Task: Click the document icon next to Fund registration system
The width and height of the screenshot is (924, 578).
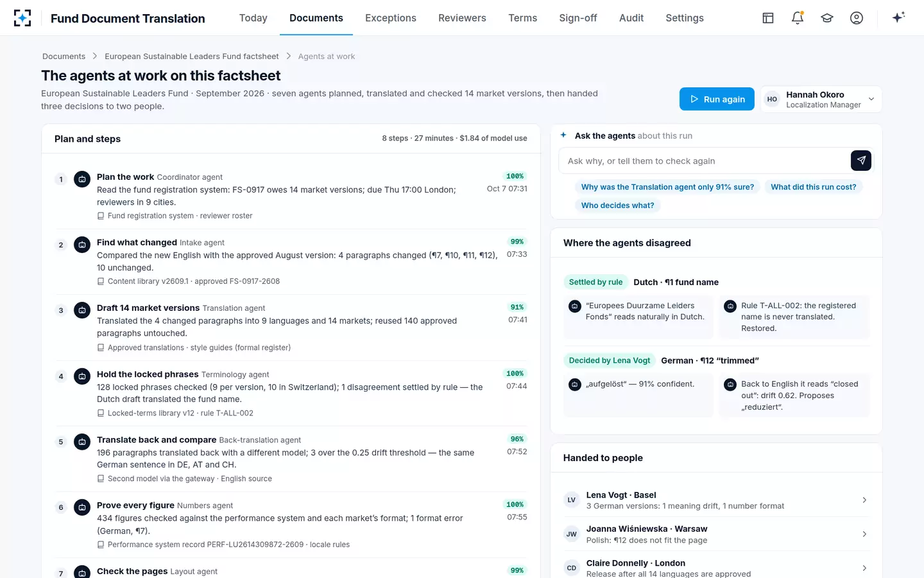Action: pyautogui.click(x=101, y=216)
